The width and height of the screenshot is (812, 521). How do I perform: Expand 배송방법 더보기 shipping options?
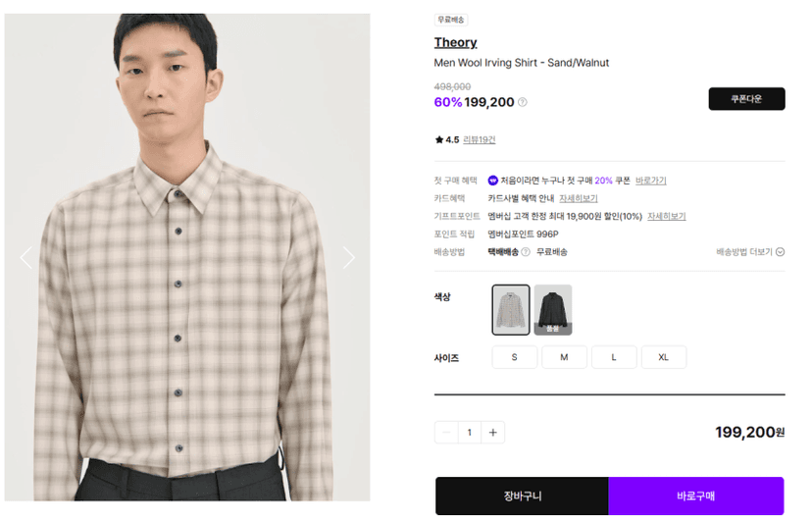(x=750, y=252)
